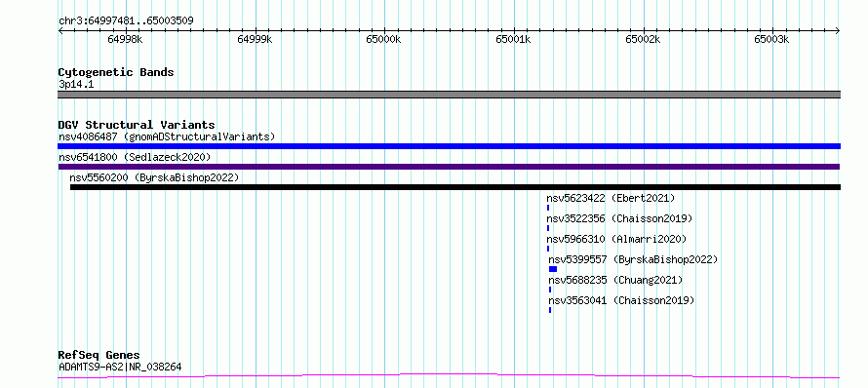Viewport: 868px width, 388px height.
Task: Click the Cytogenetic Bands track title
Action: 116,72
